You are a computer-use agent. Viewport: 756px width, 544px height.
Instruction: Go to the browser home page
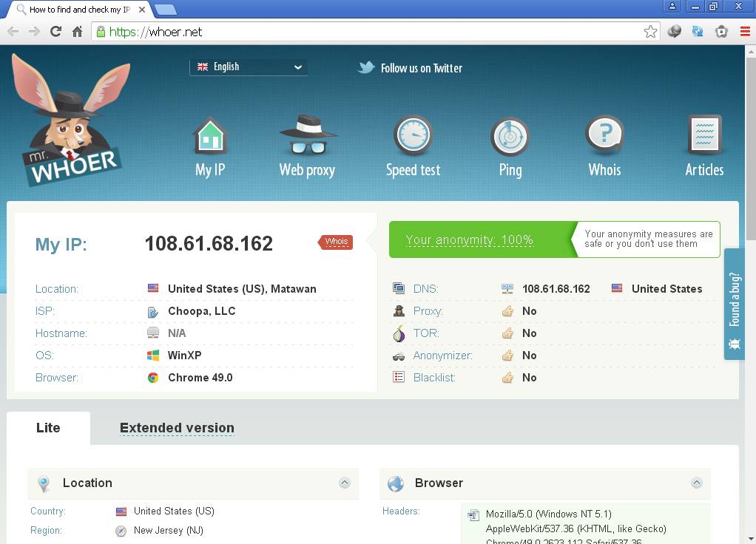point(77,32)
